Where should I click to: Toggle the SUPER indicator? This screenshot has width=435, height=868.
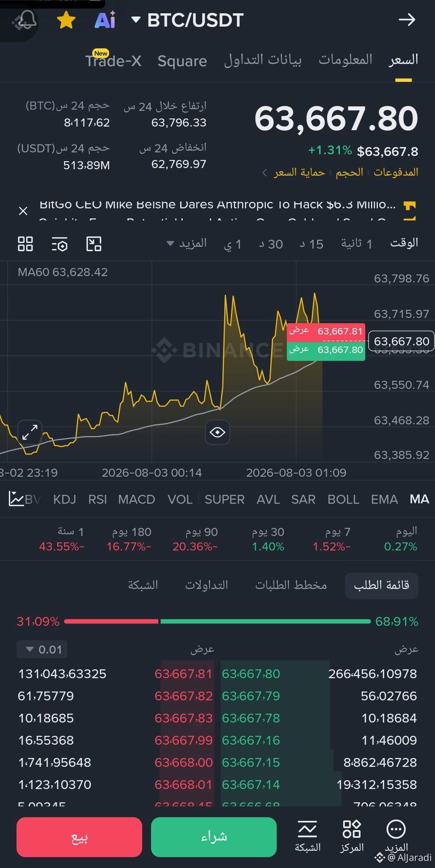[224, 499]
